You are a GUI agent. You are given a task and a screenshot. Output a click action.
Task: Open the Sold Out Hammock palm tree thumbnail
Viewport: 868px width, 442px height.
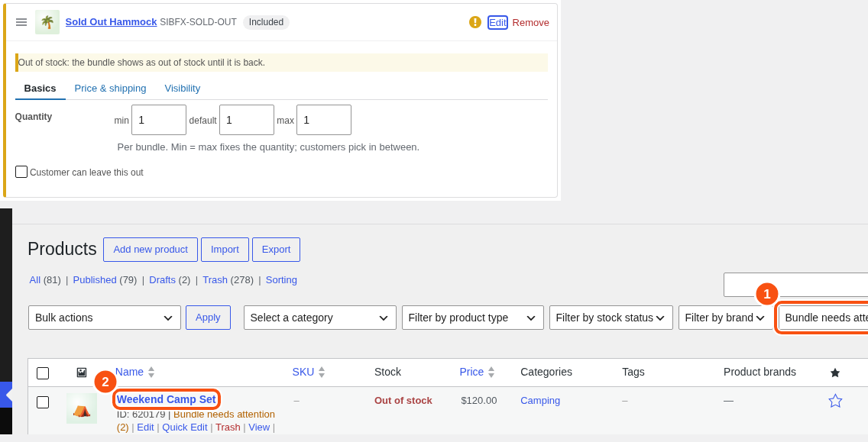click(x=47, y=22)
